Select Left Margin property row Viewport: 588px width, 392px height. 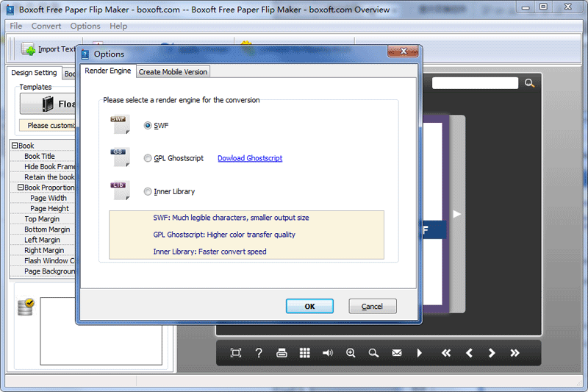pyautogui.click(x=43, y=240)
